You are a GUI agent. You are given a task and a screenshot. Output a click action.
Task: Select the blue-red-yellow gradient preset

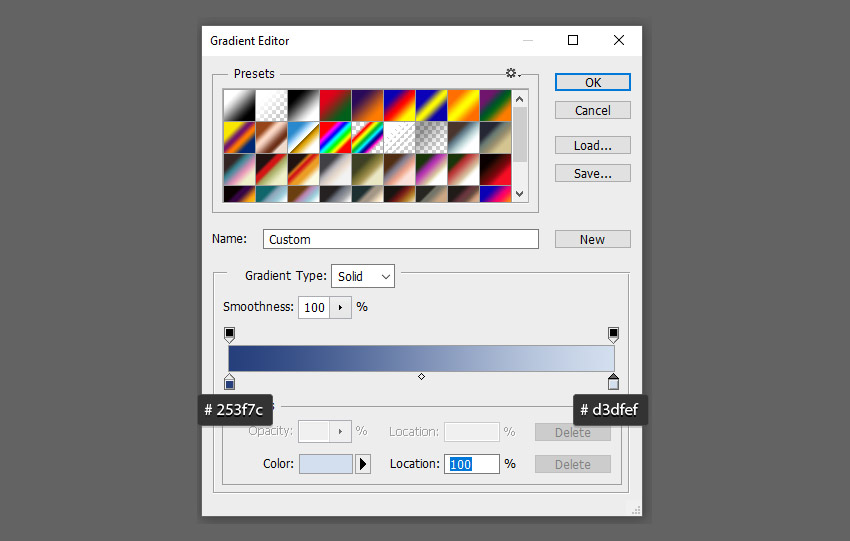point(399,105)
